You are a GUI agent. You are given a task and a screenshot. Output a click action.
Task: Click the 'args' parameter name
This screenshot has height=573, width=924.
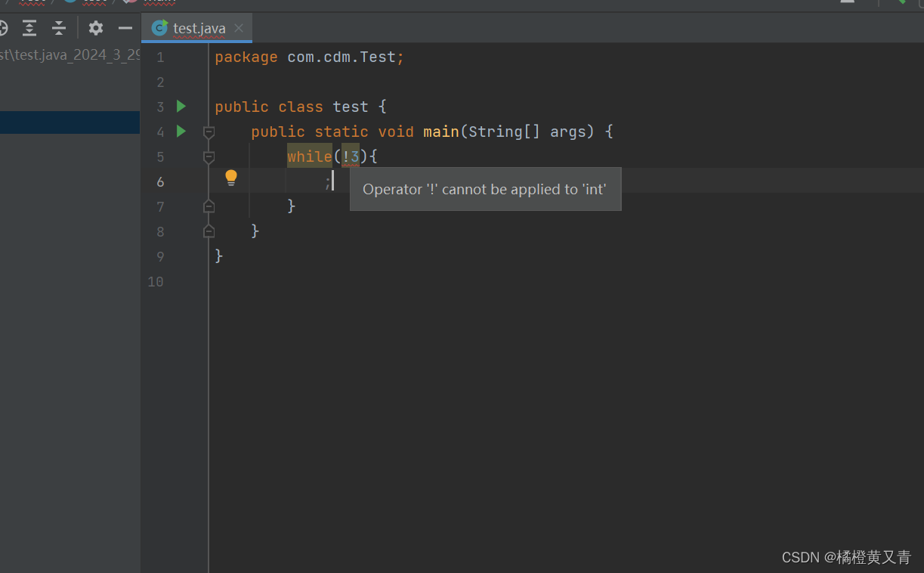click(568, 132)
